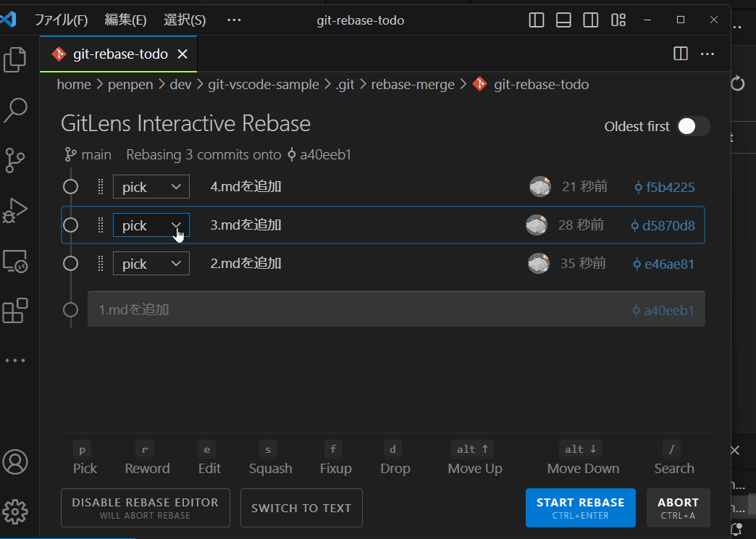Viewport: 756px width, 539px height.
Task: Open the ファイル(F) menu
Action: 61,20
